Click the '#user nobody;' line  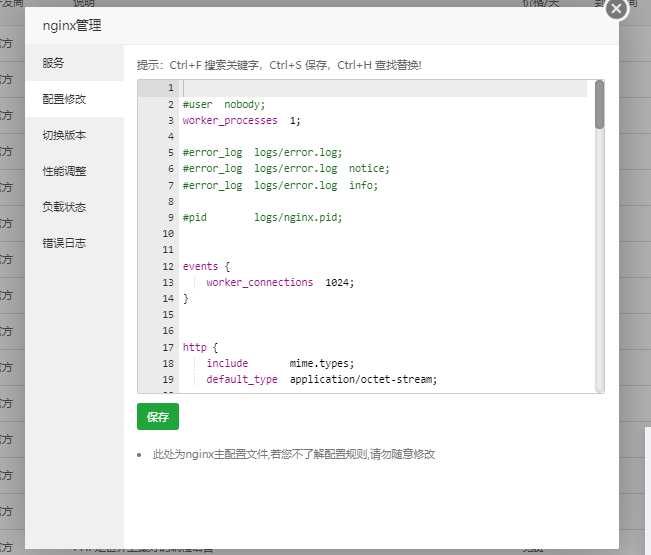click(x=224, y=104)
